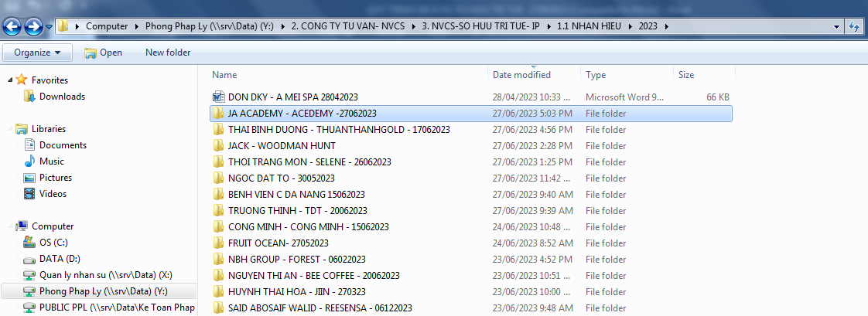Click New folder in the toolbar
This screenshot has width=868, height=316.
click(x=168, y=53)
